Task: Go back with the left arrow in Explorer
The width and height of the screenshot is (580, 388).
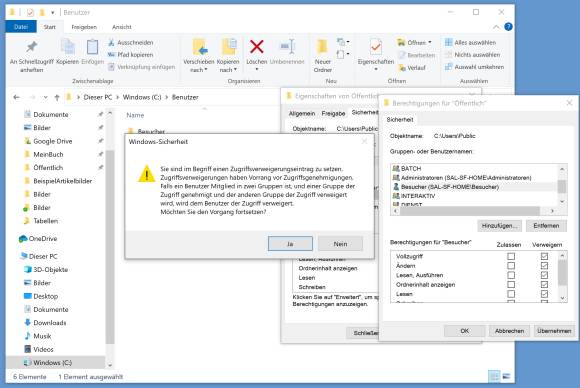Action: point(16,97)
